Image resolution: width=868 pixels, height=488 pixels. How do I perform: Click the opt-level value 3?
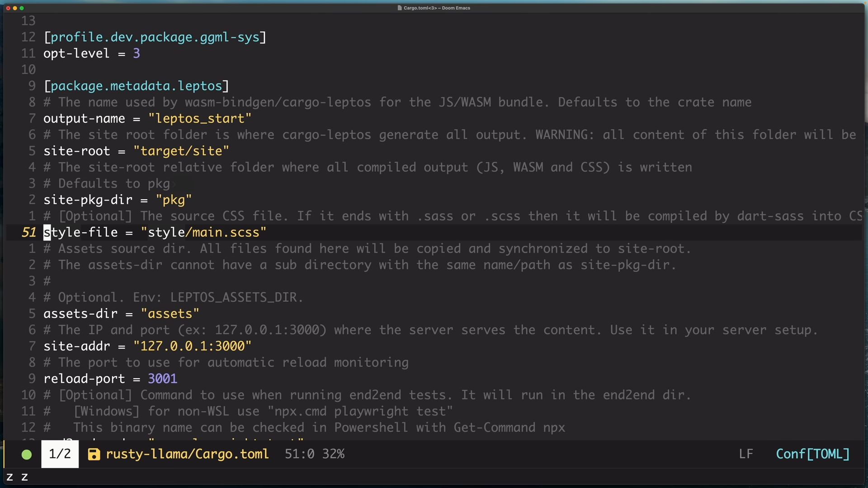137,54
